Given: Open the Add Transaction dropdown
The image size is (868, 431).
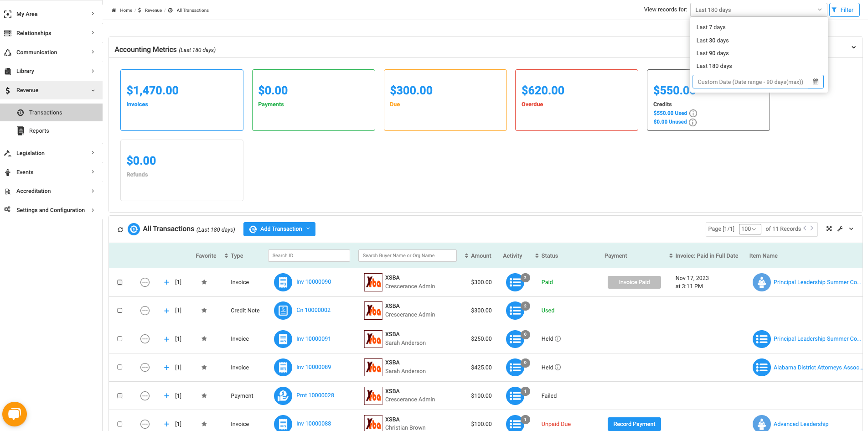Looking at the screenshot, I should tap(279, 229).
